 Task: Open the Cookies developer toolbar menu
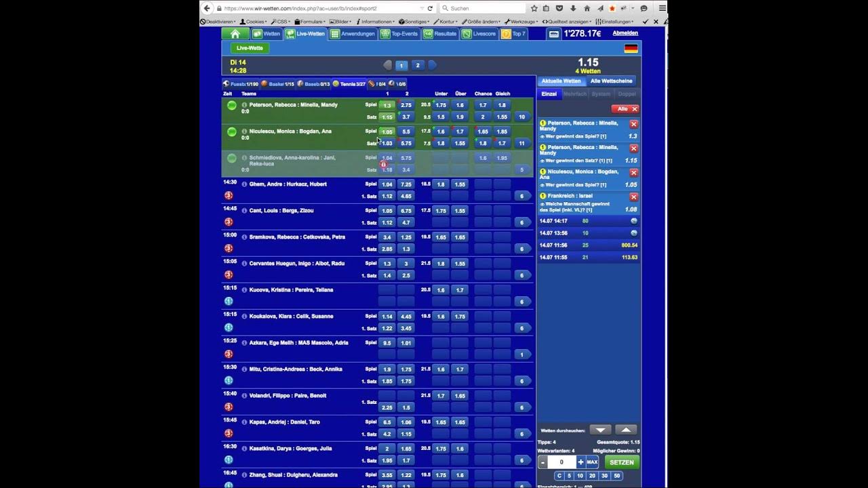[254, 22]
